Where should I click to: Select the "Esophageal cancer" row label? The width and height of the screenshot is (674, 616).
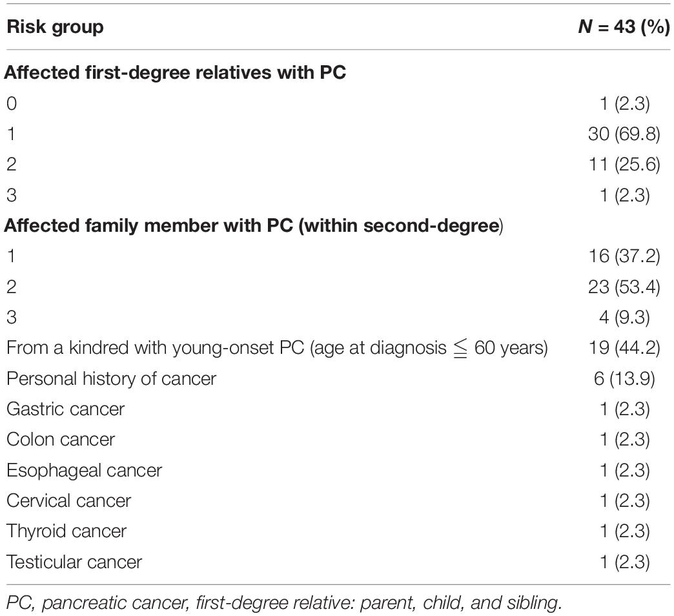(84, 470)
